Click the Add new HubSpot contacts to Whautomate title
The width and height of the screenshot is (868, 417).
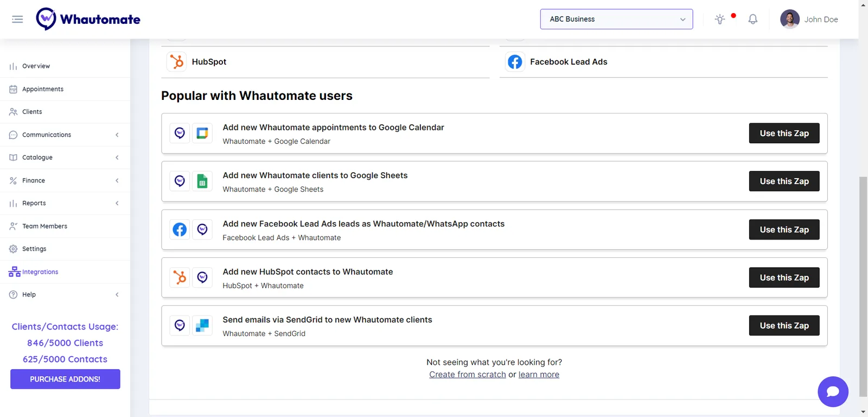click(x=308, y=272)
